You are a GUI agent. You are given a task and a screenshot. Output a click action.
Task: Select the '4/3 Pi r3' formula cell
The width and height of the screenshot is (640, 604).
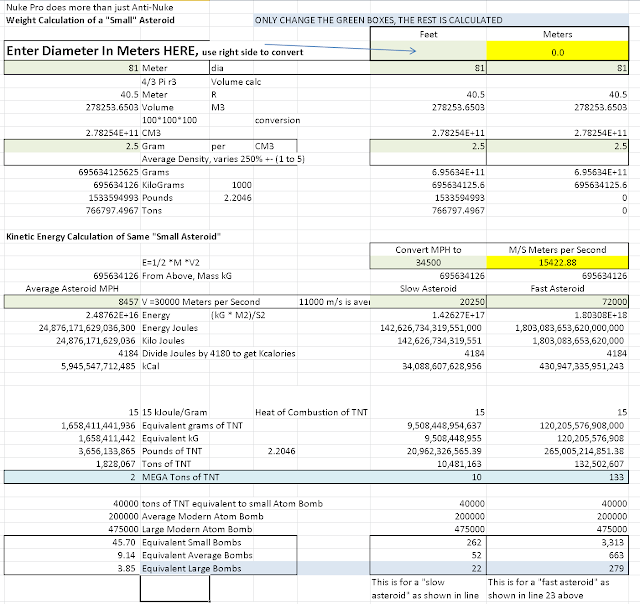click(x=159, y=82)
